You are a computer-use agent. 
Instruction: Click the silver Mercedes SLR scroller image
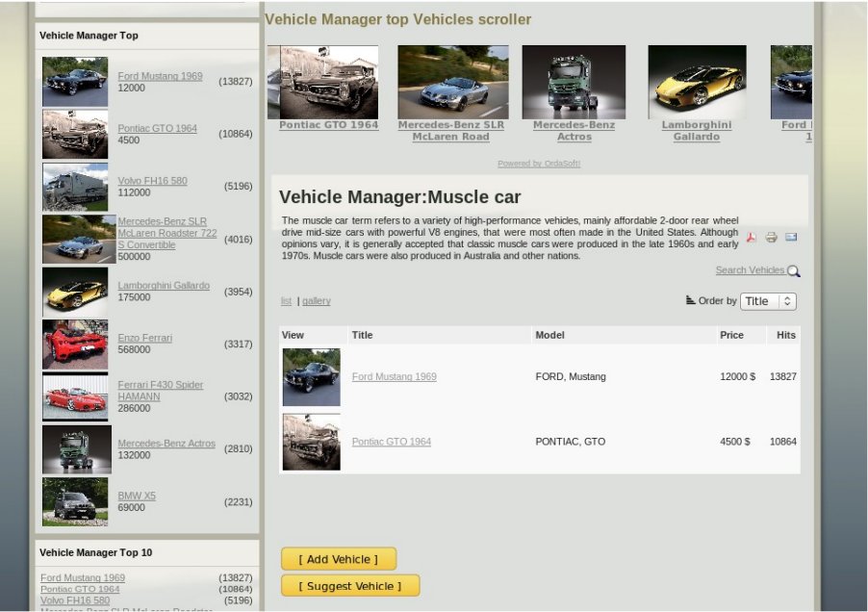click(x=453, y=82)
